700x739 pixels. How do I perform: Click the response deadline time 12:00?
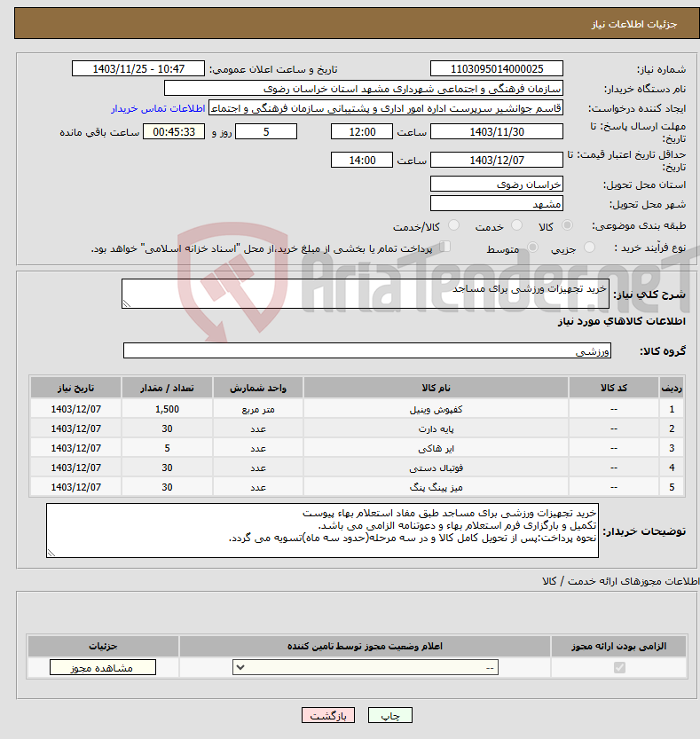tap(362, 132)
